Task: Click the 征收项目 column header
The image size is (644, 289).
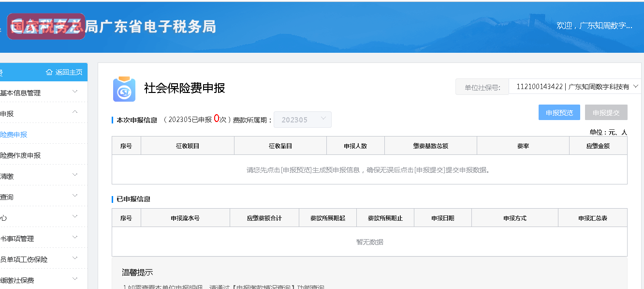Action: pyautogui.click(x=188, y=146)
